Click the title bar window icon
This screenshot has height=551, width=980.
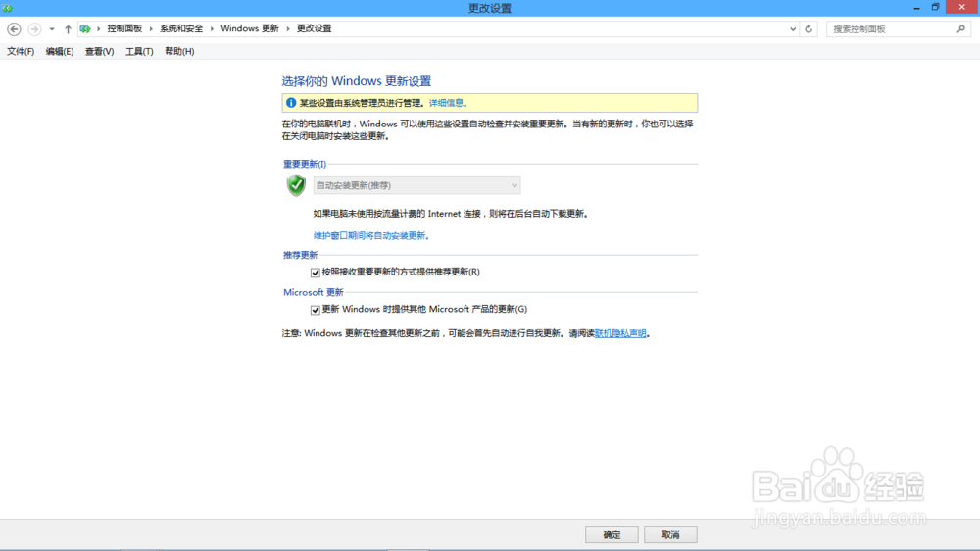coord(8,8)
